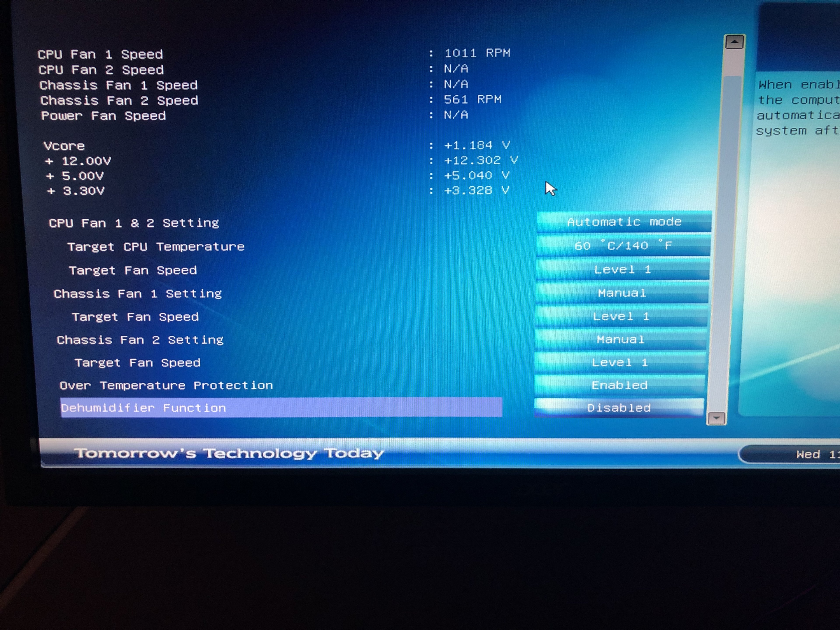Click the scroll down arrow icon
840x630 pixels.
(716, 418)
